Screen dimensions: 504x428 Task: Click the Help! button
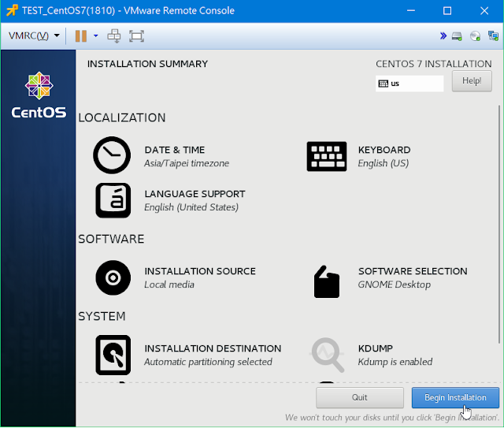click(x=472, y=80)
